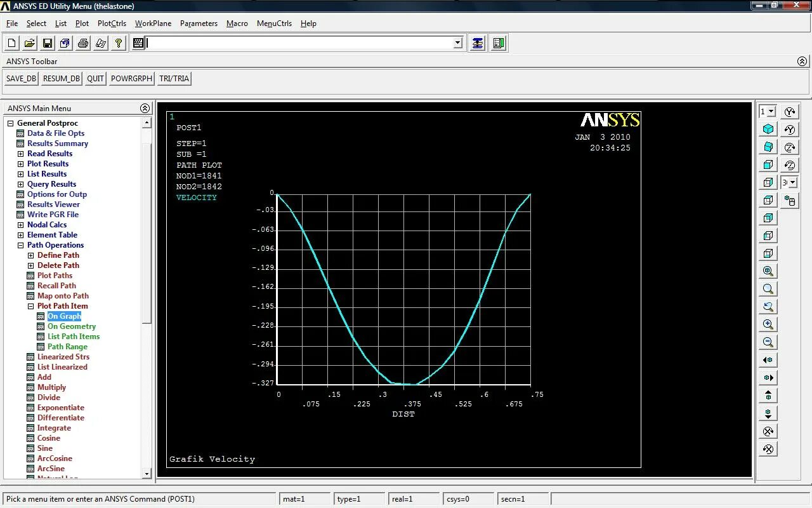Click the yellow question mark Help icon
The image size is (812, 508).
[119, 43]
